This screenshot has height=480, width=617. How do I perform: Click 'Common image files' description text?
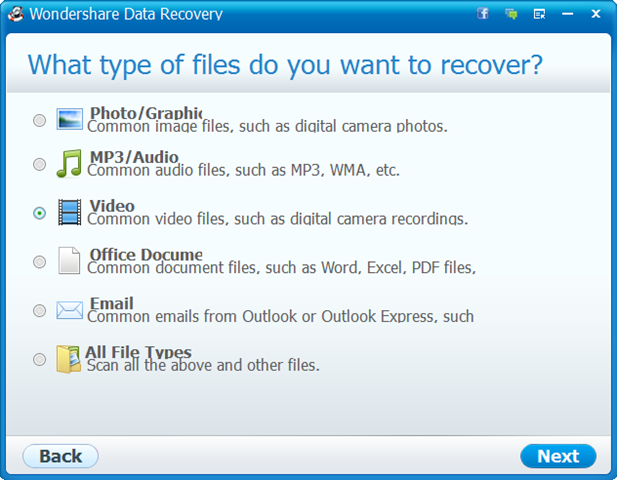pos(267,127)
